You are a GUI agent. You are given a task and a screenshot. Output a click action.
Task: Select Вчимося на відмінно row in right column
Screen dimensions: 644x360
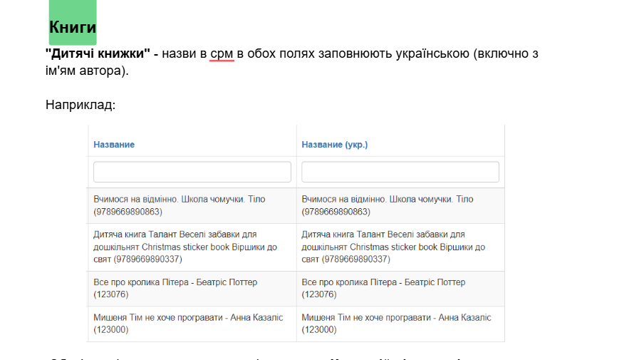(400, 205)
